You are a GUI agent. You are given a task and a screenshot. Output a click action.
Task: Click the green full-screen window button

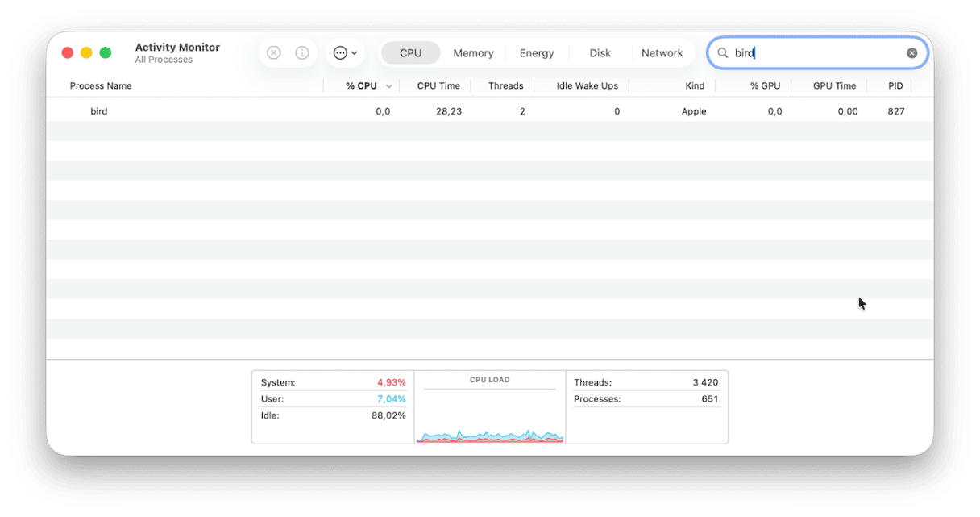pyautogui.click(x=106, y=53)
